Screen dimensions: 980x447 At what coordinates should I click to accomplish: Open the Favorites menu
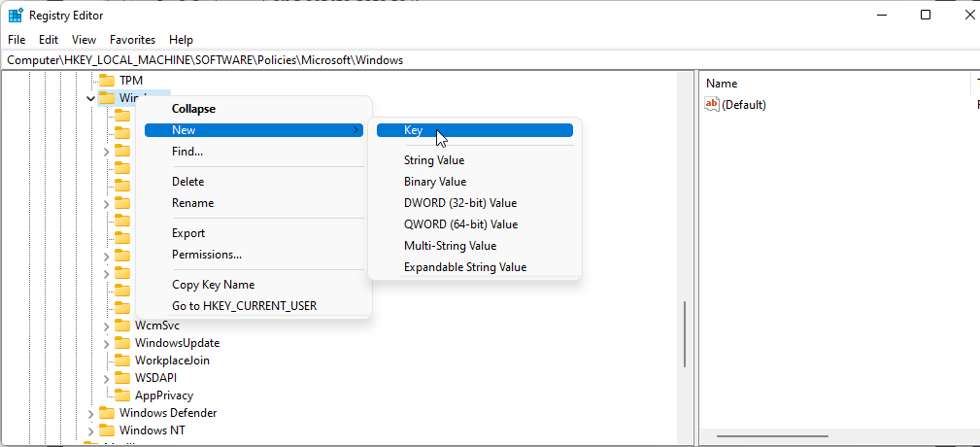[132, 40]
